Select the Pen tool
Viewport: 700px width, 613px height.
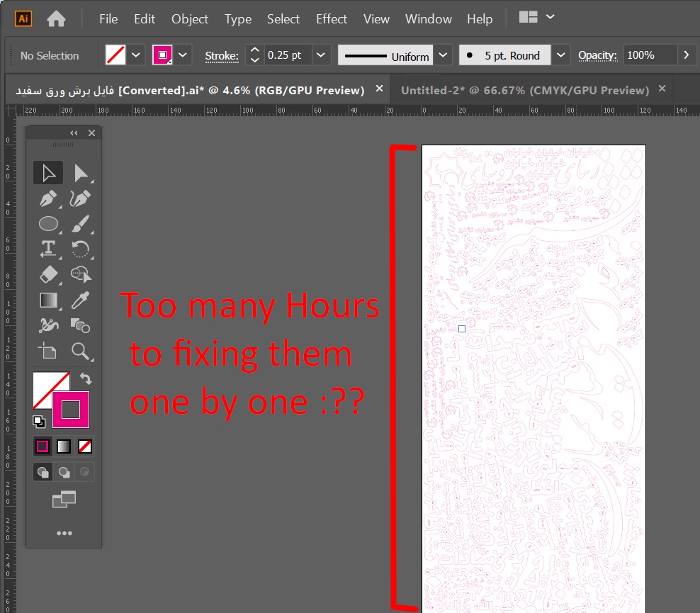tap(48, 198)
